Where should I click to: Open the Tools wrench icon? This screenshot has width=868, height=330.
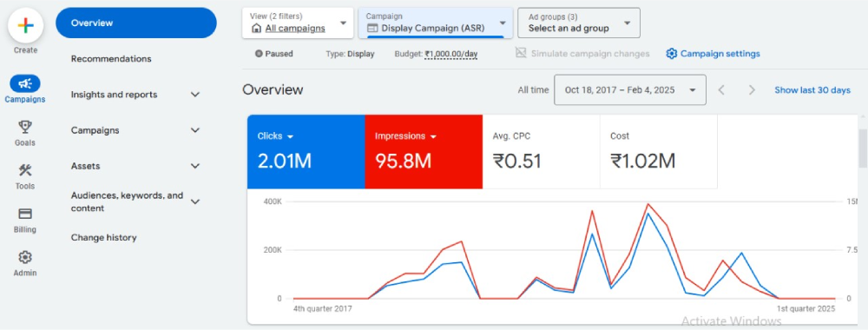pos(25,170)
